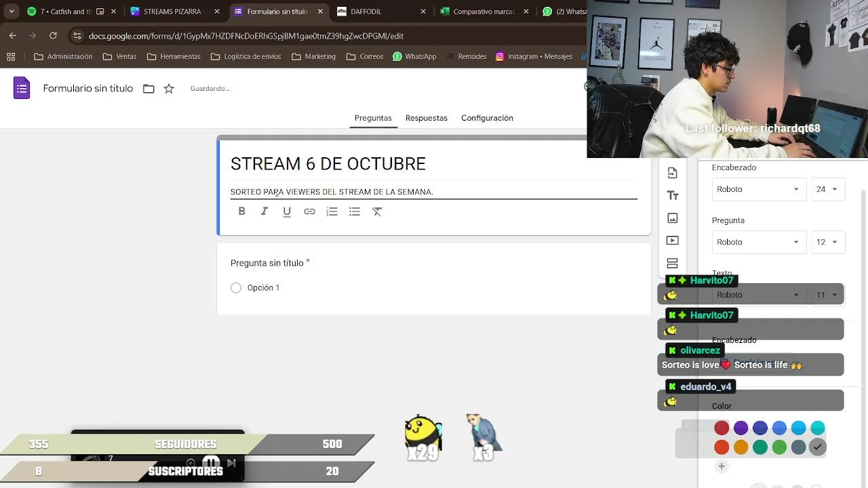Add a custom color with plus button
Viewport: 868px width, 488px height.
point(722,466)
